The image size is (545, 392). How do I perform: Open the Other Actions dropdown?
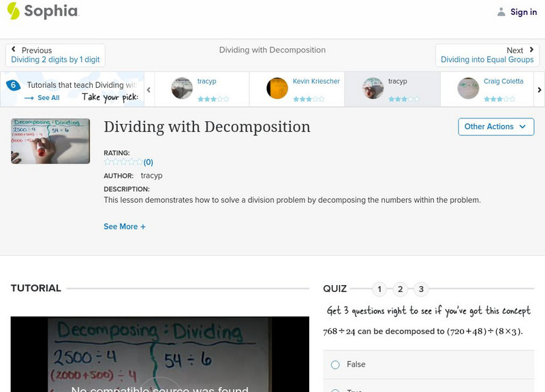495,127
